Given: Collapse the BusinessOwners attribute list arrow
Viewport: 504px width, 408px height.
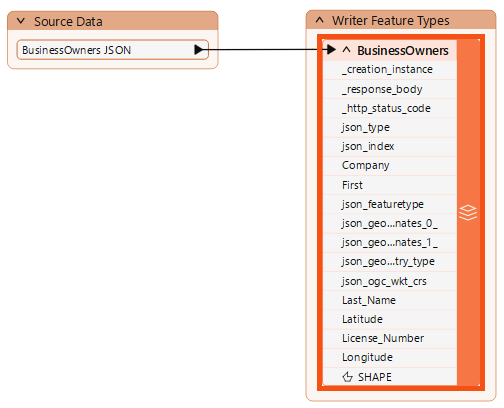Looking at the screenshot, I should tap(346, 50).
